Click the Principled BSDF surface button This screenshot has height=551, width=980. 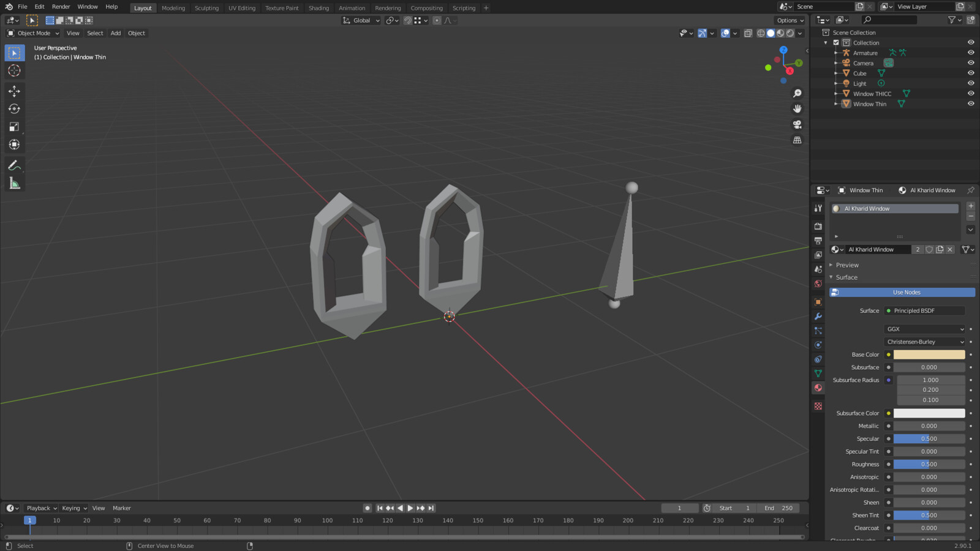click(925, 311)
